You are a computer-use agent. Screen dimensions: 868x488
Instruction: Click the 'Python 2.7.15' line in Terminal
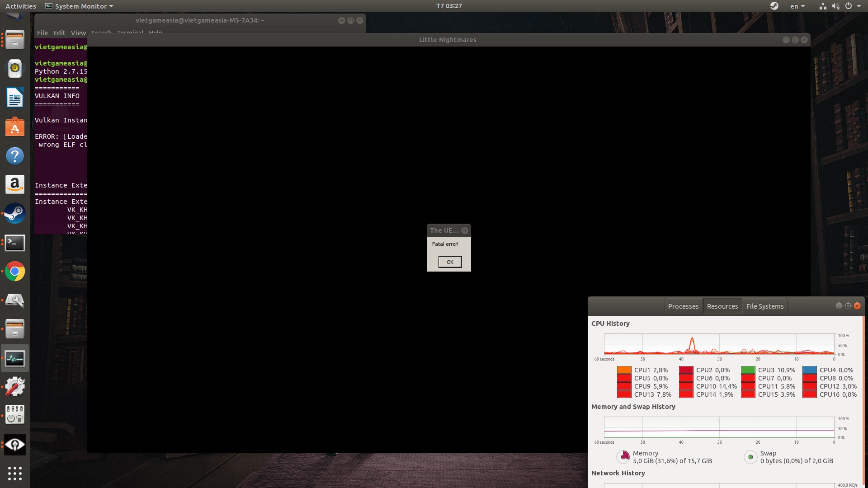(x=61, y=71)
